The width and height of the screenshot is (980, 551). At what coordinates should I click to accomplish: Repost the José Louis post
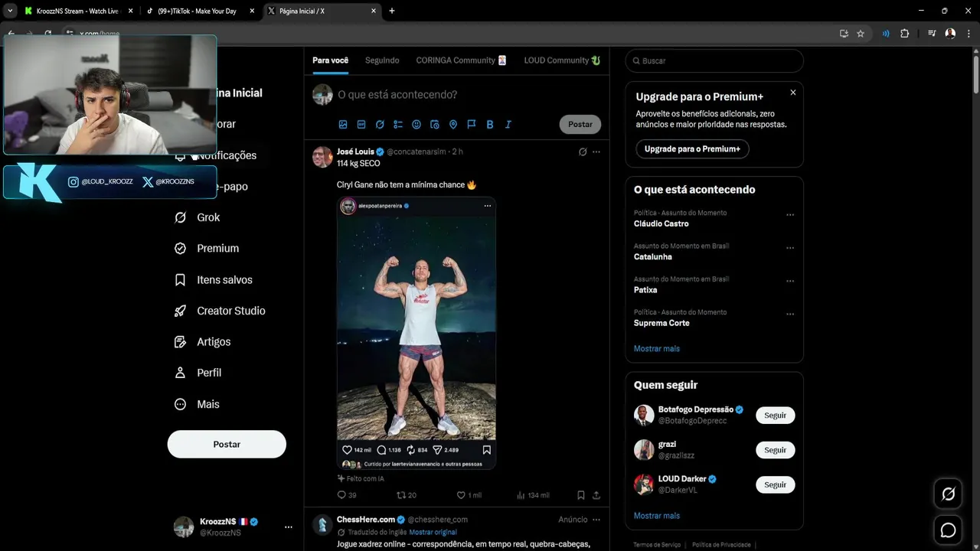tap(407, 495)
